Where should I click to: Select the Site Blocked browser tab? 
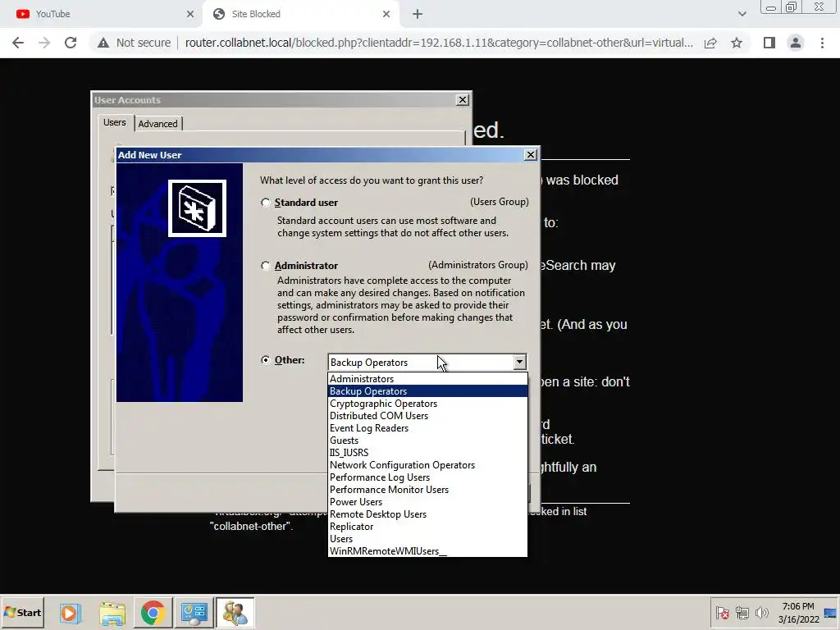(x=300, y=14)
